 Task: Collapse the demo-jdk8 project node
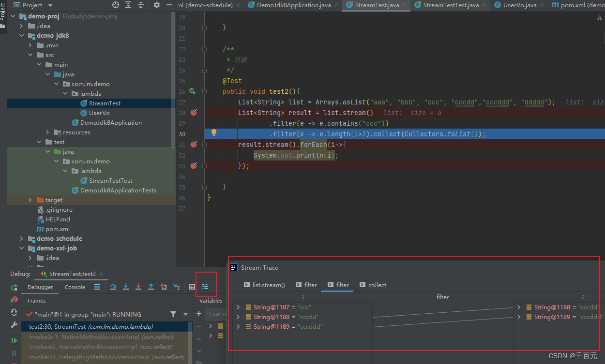(x=20, y=35)
